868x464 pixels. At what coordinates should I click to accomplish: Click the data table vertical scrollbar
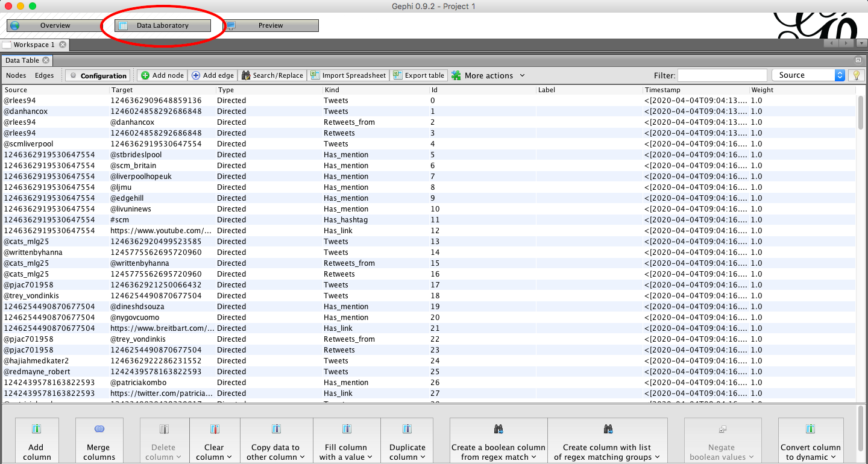click(860, 113)
